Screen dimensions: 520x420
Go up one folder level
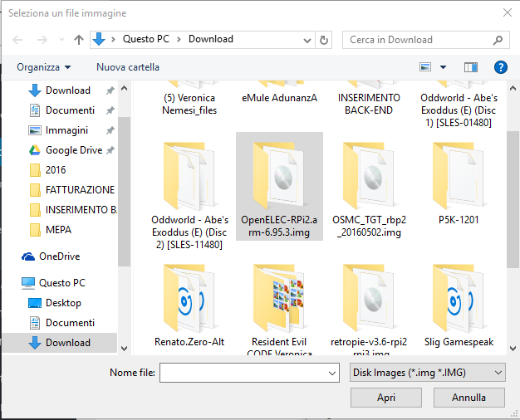point(79,40)
